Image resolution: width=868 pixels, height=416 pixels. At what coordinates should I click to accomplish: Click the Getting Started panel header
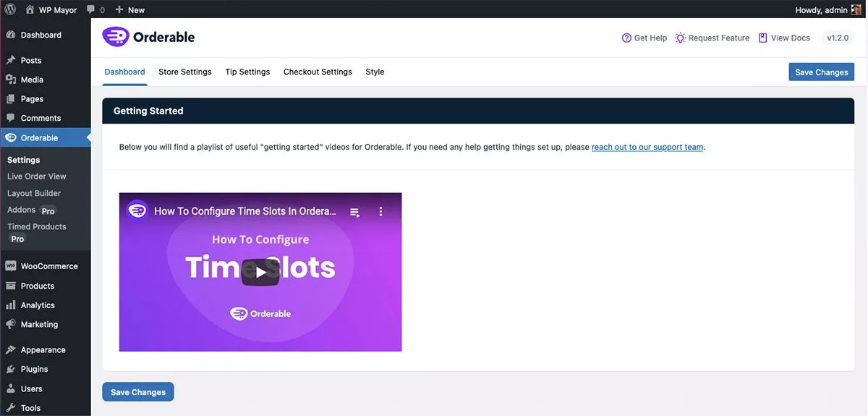[x=478, y=111]
